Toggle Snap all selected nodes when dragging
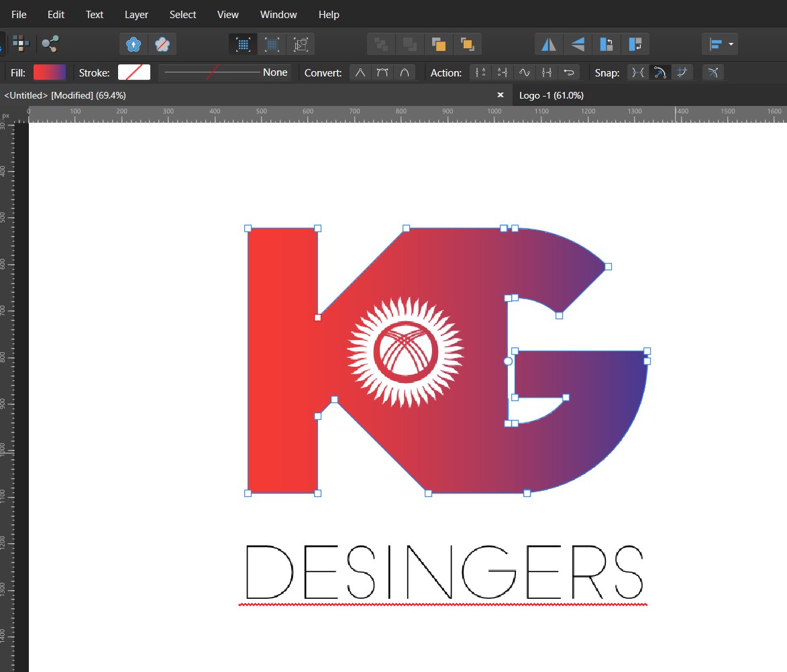The height and width of the screenshot is (672, 787). click(682, 72)
